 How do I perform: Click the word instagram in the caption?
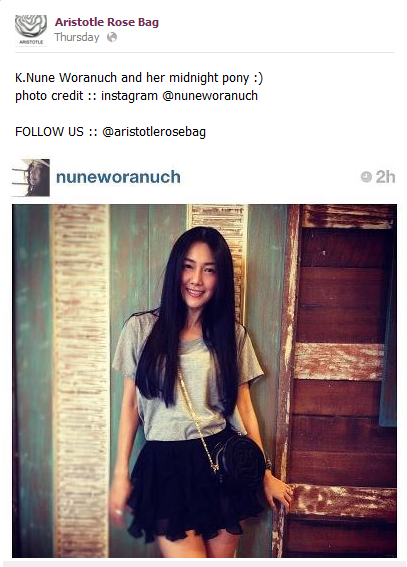tap(129, 96)
